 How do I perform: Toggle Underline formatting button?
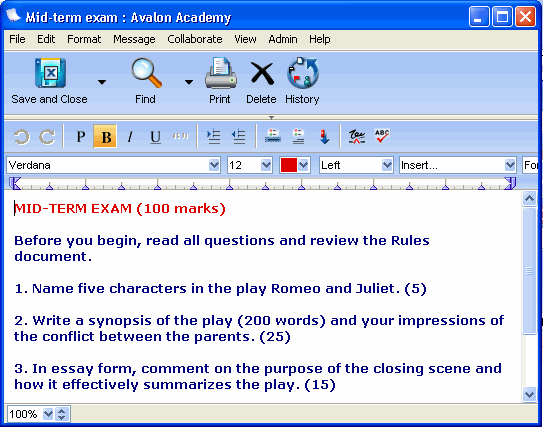point(155,137)
